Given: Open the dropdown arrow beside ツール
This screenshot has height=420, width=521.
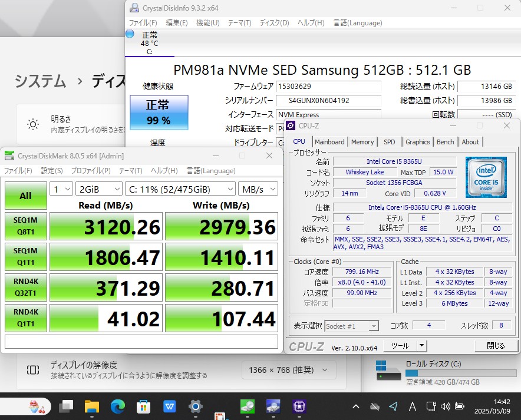Looking at the screenshot, I should coord(421,346).
